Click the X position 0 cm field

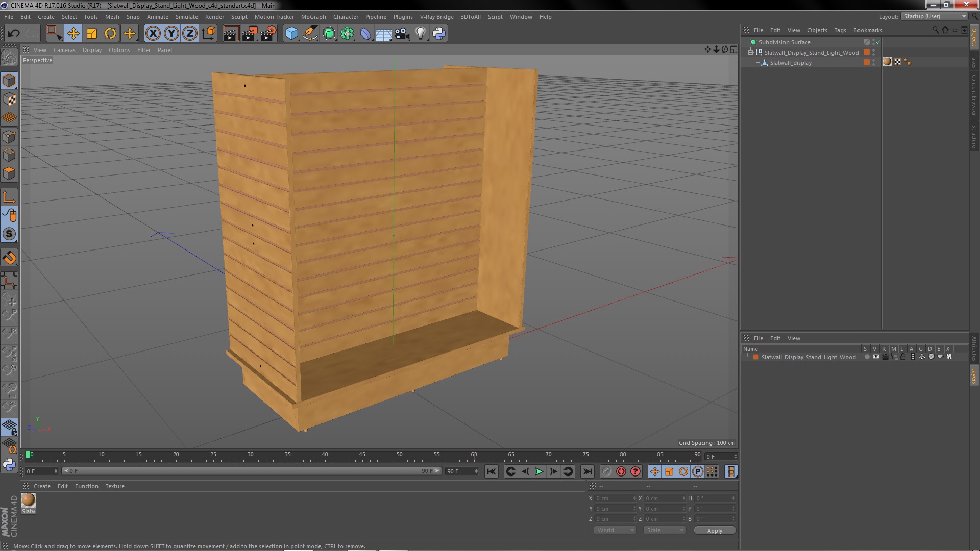(x=615, y=498)
